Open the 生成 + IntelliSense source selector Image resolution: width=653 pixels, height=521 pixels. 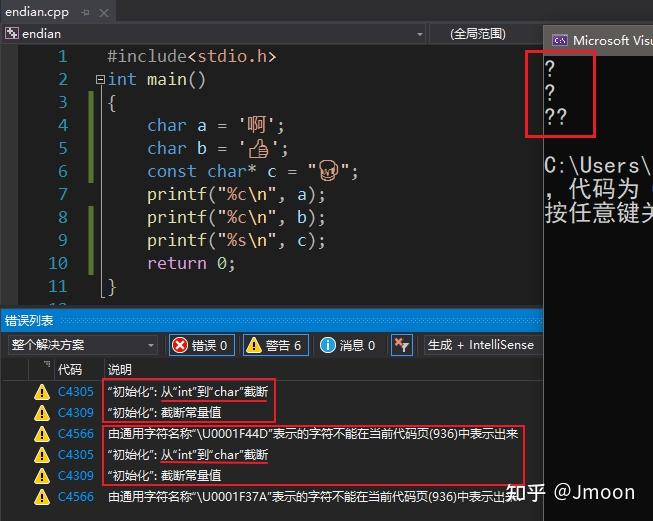[483, 345]
